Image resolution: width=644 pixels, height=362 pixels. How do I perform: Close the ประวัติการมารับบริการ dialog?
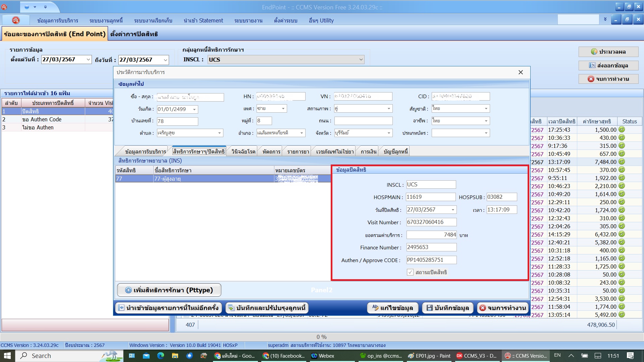(521, 72)
